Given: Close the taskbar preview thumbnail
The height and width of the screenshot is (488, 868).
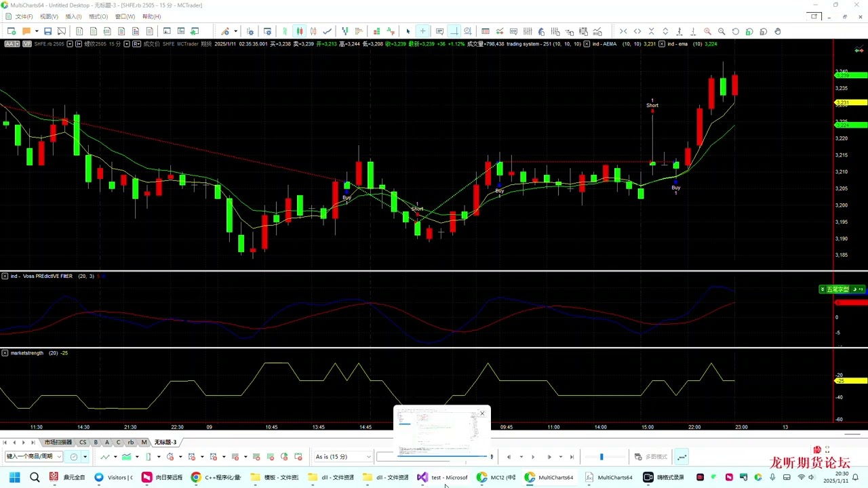Looking at the screenshot, I should pos(482,413).
